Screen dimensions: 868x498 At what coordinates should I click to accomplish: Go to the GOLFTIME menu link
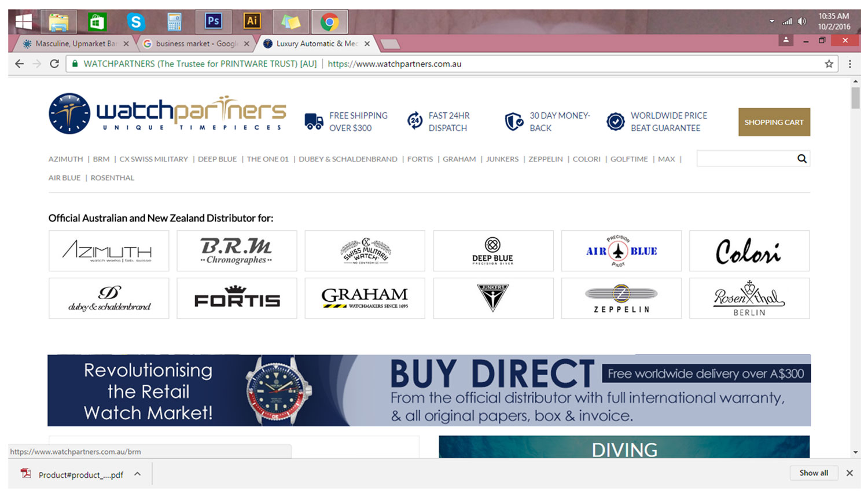tap(629, 159)
